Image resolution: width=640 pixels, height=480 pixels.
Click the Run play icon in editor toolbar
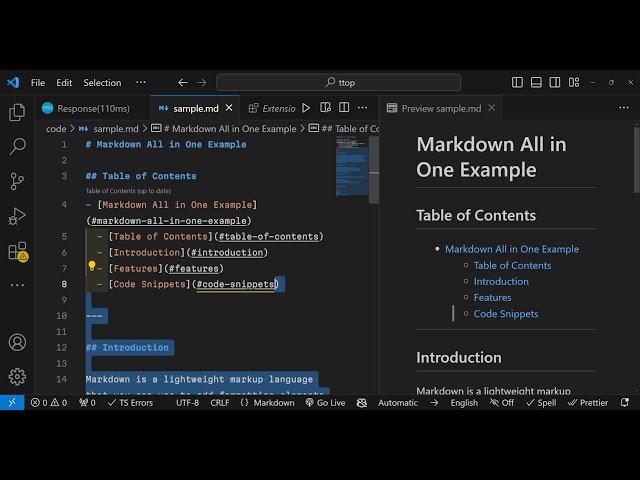pos(306,108)
